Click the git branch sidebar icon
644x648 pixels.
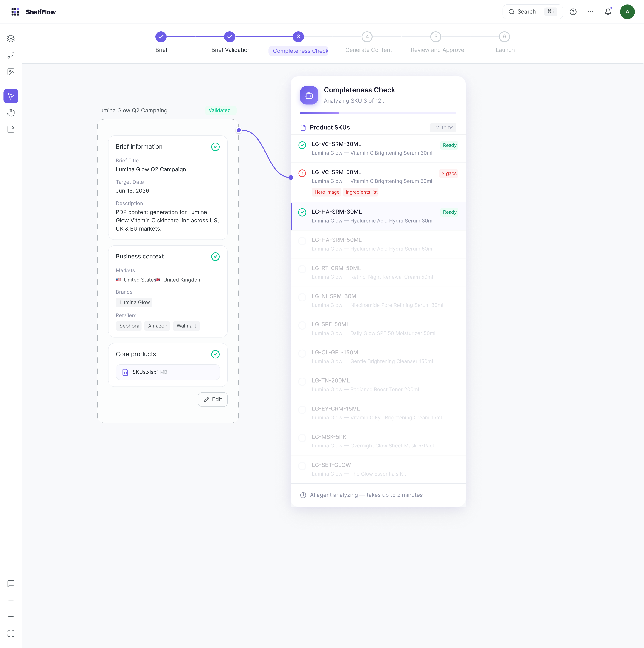[11, 55]
